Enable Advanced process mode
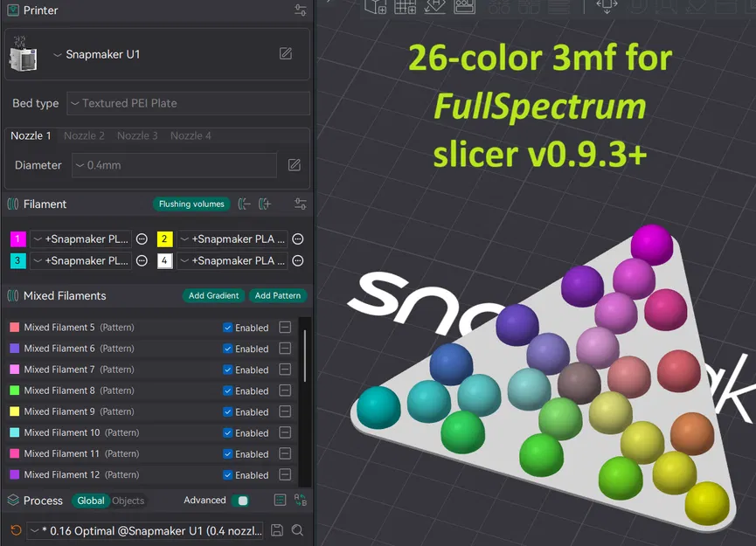This screenshot has width=756, height=546. pos(239,501)
